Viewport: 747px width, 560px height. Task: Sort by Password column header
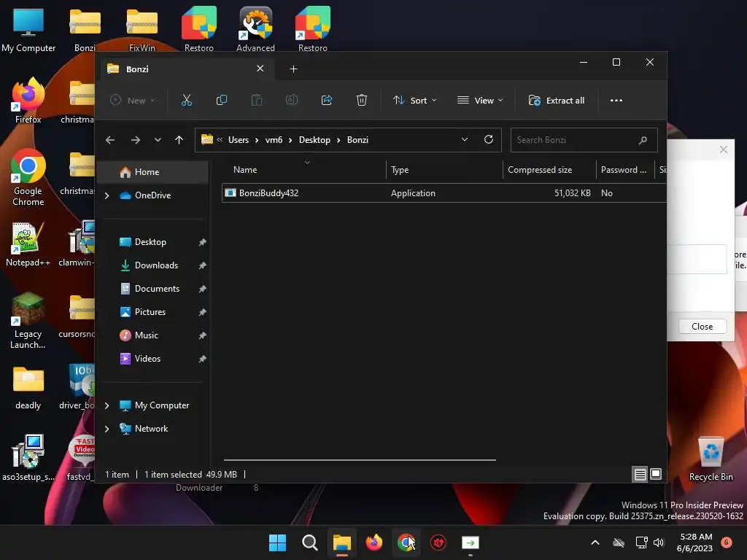point(625,169)
